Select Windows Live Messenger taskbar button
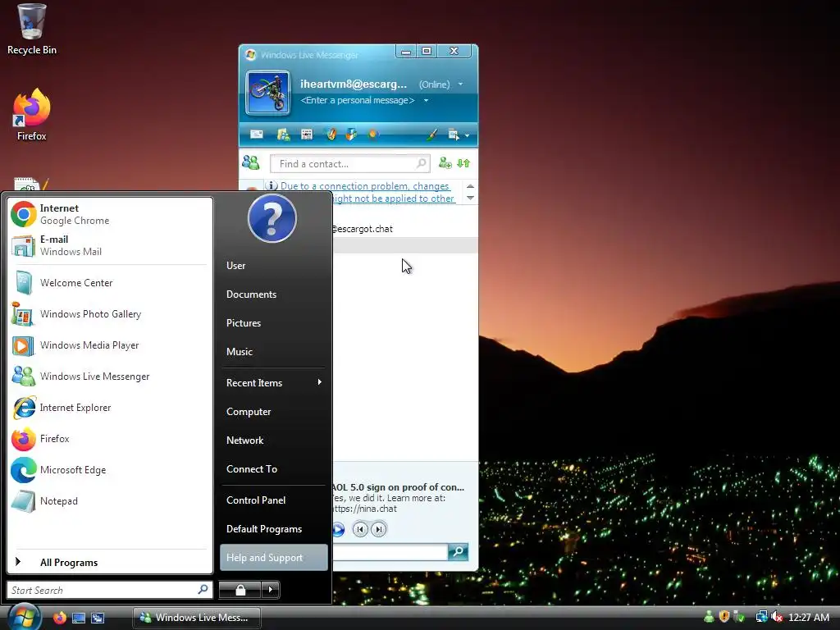 [x=197, y=618]
